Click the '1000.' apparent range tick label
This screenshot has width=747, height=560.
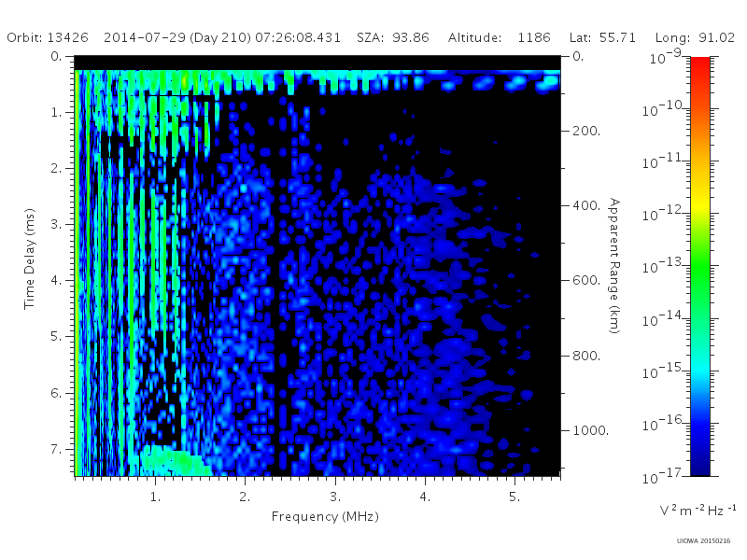tap(590, 430)
